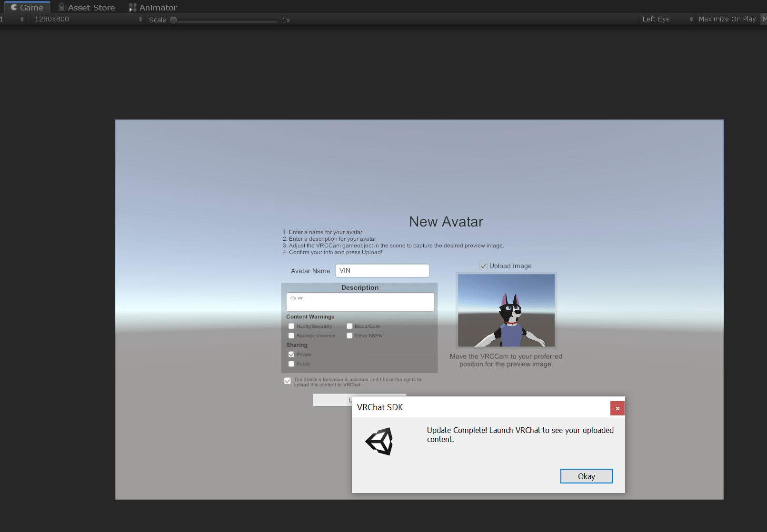Click the Scale slider handle
767x532 pixels.
(173, 20)
